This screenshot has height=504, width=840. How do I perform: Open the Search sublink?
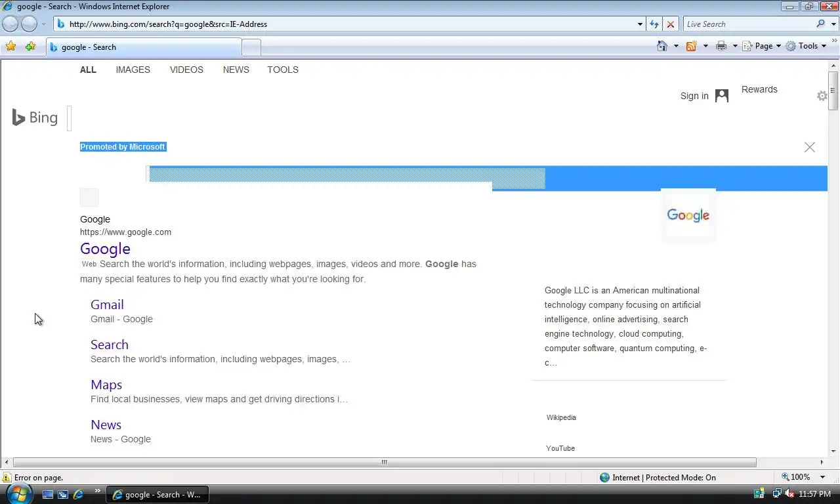point(110,345)
